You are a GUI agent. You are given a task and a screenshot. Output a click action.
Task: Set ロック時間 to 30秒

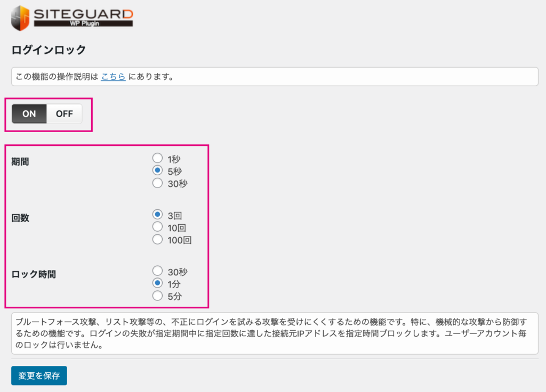coord(157,271)
